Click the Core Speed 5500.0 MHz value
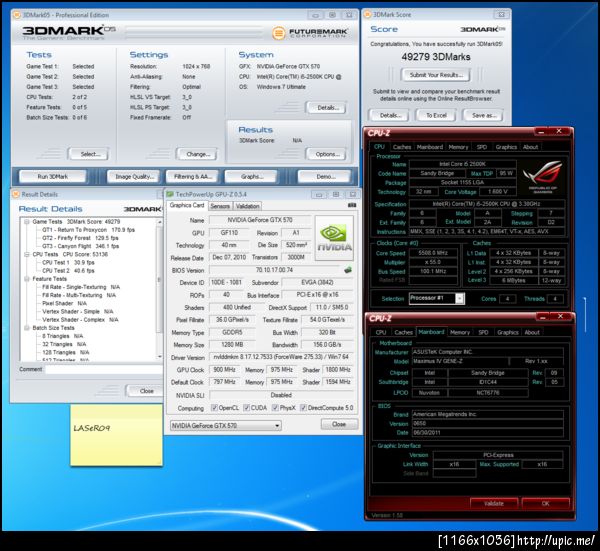The height and width of the screenshot is (551, 600). coord(433,253)
